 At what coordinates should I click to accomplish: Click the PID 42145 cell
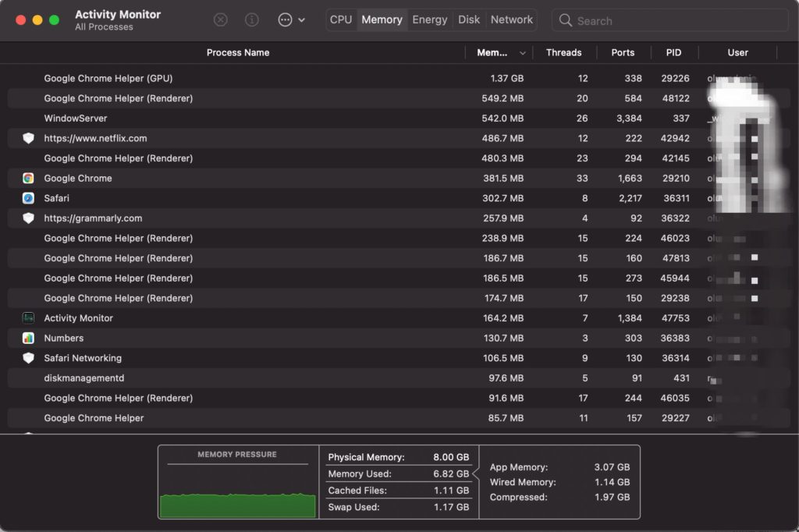(675, 158)
